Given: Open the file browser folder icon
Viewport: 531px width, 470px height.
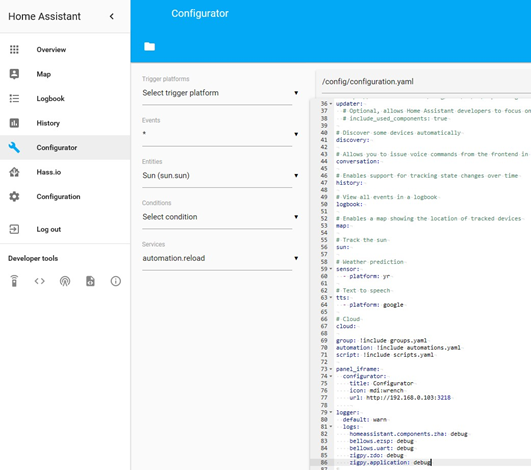Looking at the screenshot, I should [149, 46].
